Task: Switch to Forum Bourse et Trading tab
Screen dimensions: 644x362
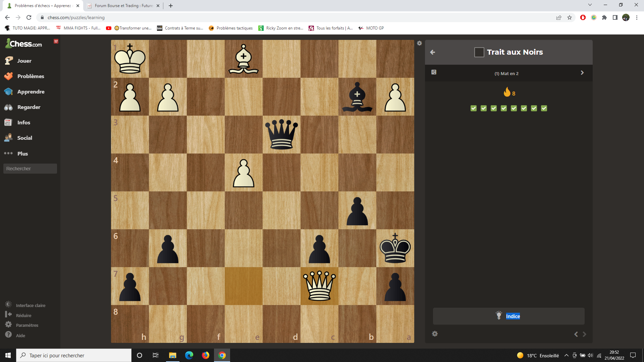Action: [123, 6]
